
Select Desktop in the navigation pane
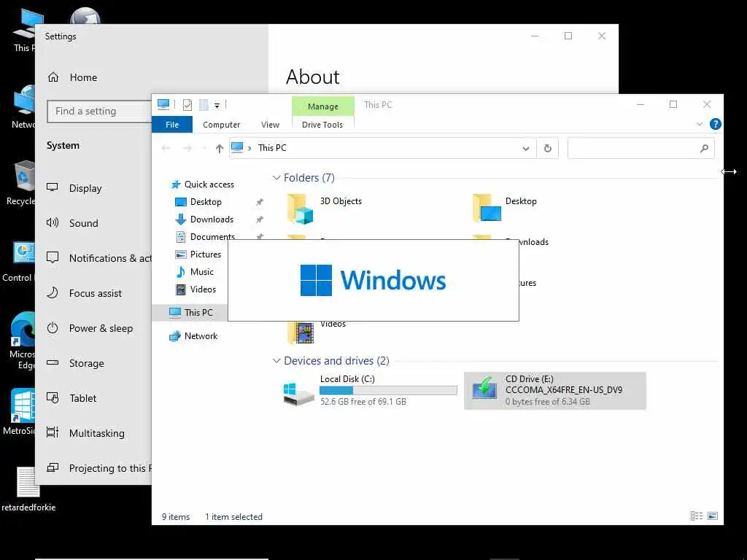(205, 202)
